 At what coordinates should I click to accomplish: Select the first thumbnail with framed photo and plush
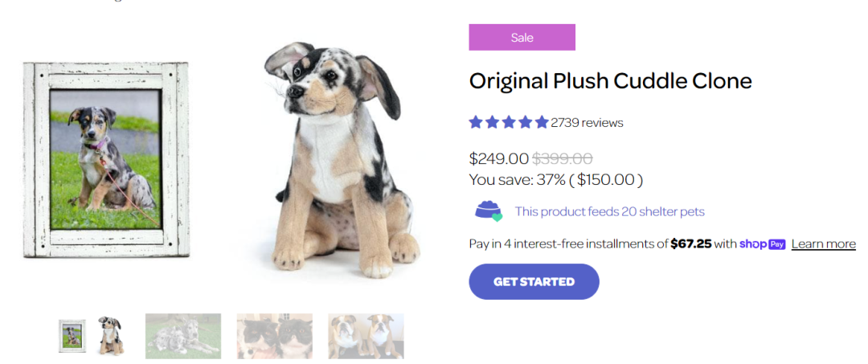pyautogui.click(x=92, y=336)
